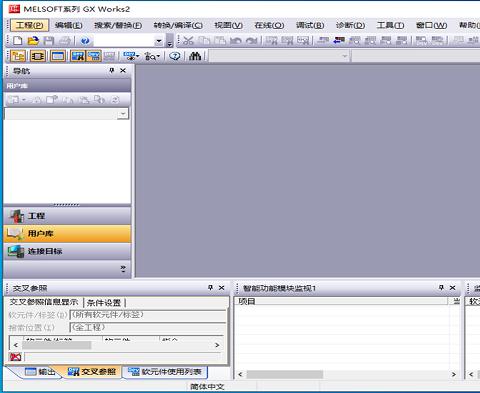Toggle the Element selection window icon
Image resolution: width=480 pixels, height=393 pixels.
point(38,56)
